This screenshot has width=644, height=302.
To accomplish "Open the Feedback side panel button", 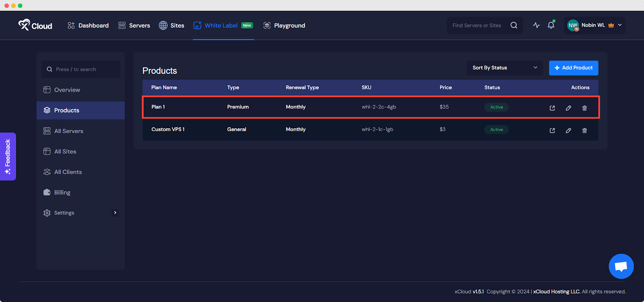I will pos(8,156).
